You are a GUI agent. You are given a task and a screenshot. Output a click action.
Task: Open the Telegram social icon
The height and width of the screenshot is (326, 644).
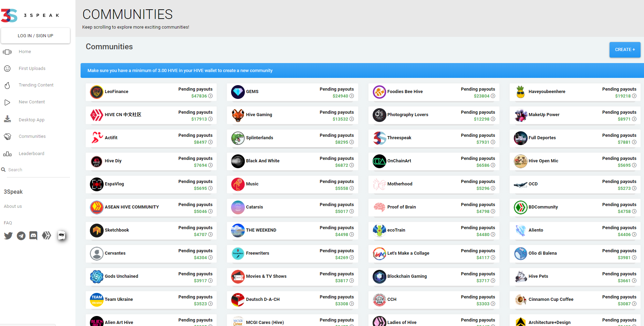(x=21, y=236)
